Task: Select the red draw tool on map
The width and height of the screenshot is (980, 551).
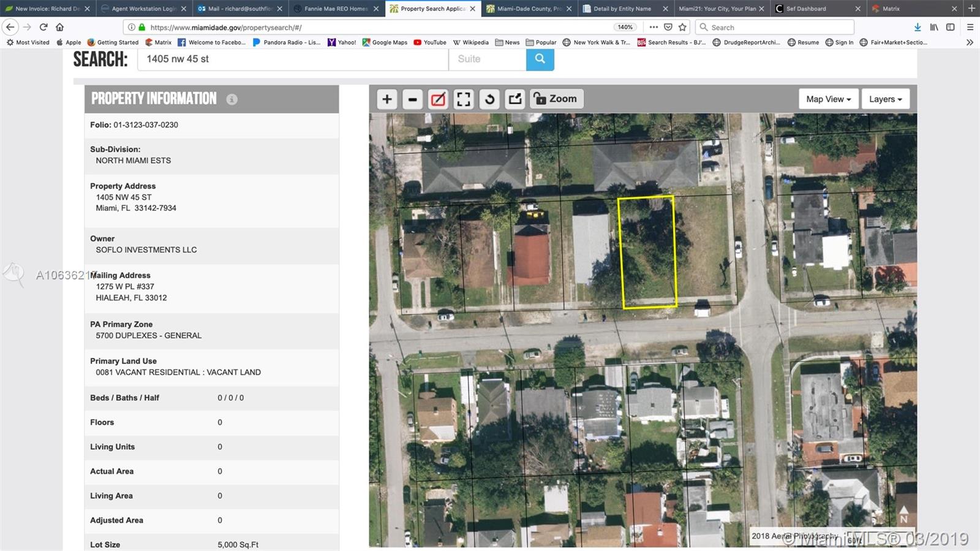Action: pos(438,99)
